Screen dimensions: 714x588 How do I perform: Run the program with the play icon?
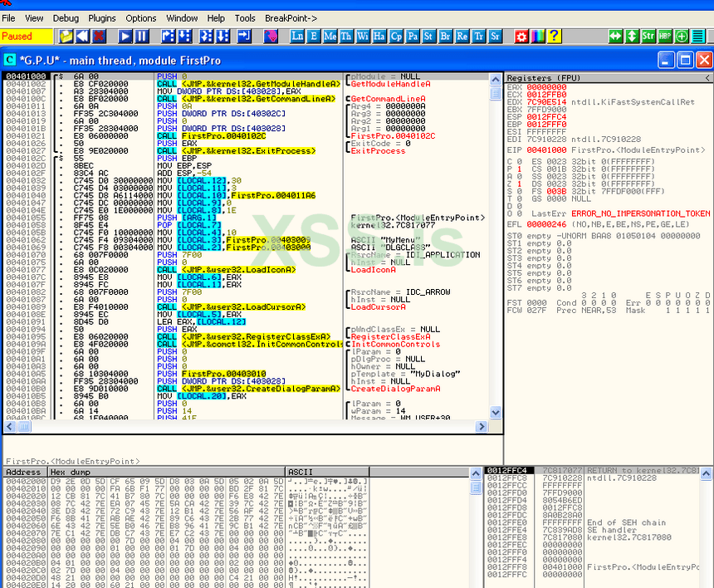coord(125,37)
